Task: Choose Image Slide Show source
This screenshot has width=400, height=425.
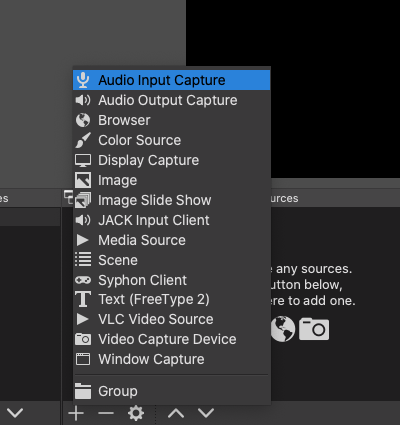Action: coord(172,200)
